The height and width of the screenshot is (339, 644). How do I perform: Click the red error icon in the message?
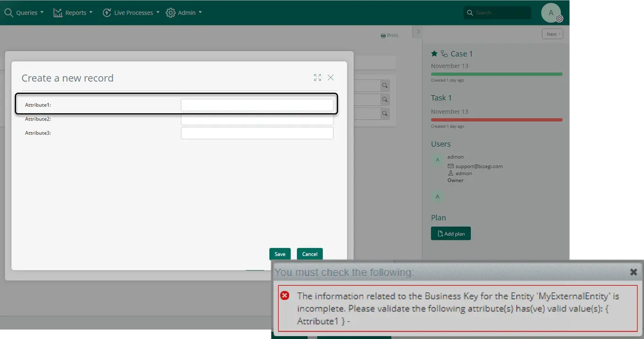[285, 296]
